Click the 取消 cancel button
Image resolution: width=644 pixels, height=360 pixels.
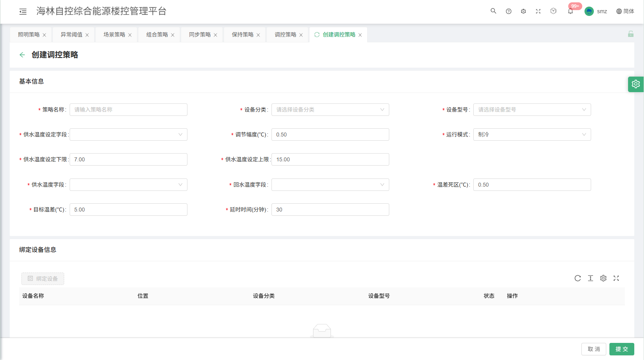coord(594,349)
